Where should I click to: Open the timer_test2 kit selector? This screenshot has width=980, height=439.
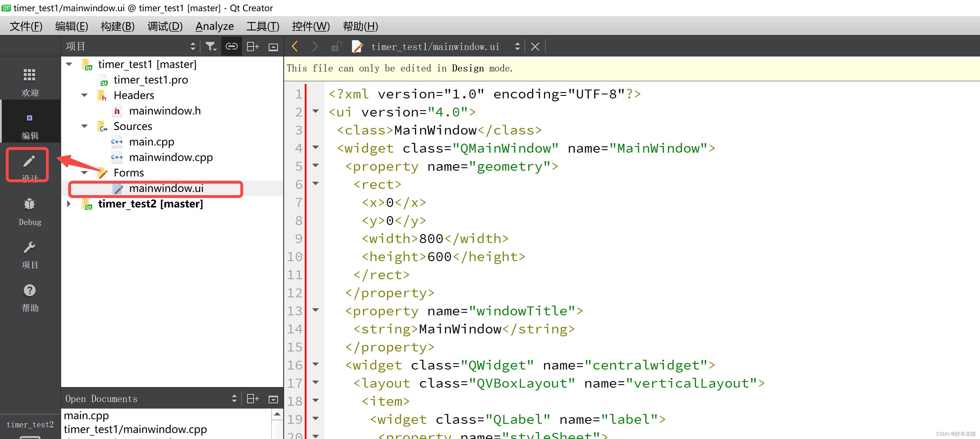pyautogui.click(x=30, y=427)
